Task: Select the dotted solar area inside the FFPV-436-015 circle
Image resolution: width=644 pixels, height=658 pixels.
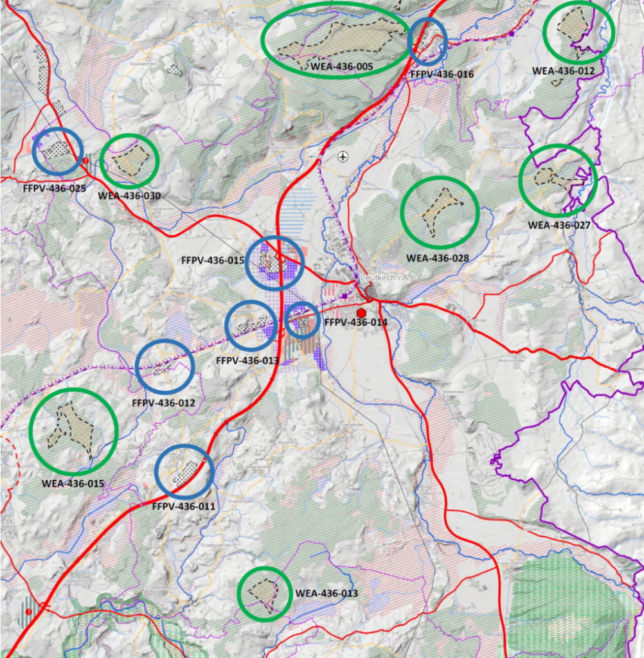Action: [x=274, y=262]
